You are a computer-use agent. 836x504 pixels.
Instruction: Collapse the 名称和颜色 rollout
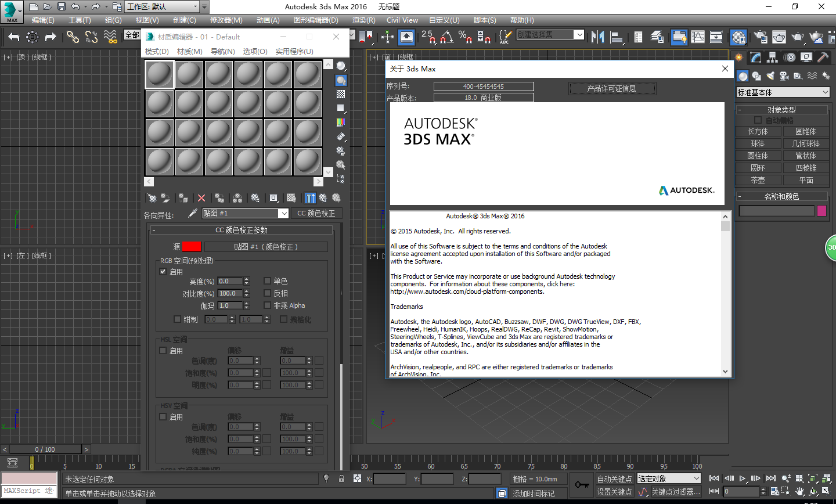coord(782,196)
